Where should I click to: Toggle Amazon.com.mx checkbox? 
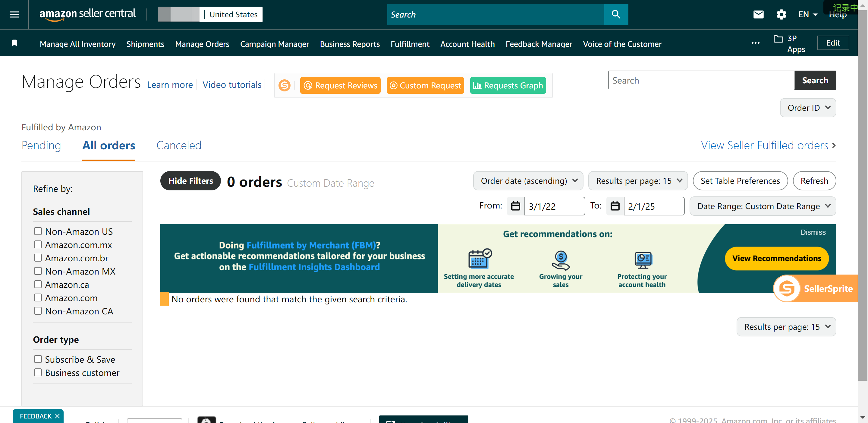[38, 245]
